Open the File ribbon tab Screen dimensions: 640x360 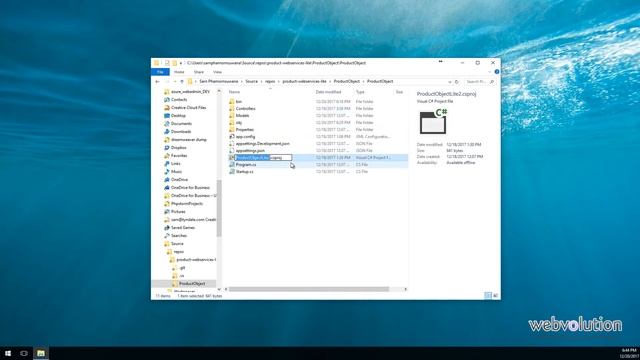coord(160,72)
